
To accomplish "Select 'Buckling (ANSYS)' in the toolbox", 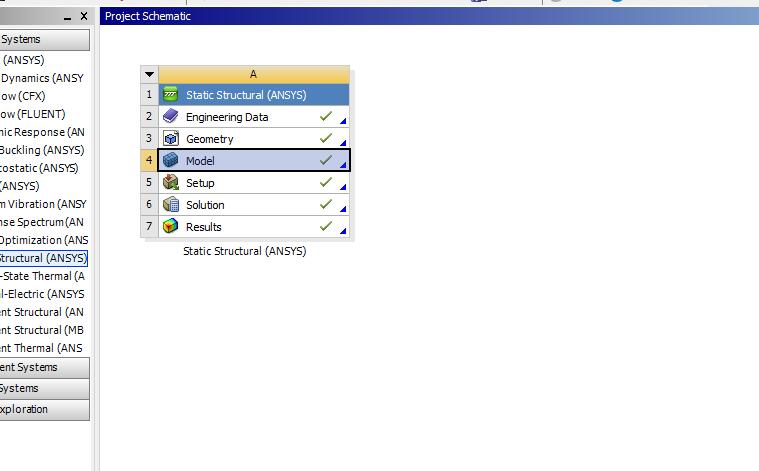I will pyautogui.click(x=42, y=150).
